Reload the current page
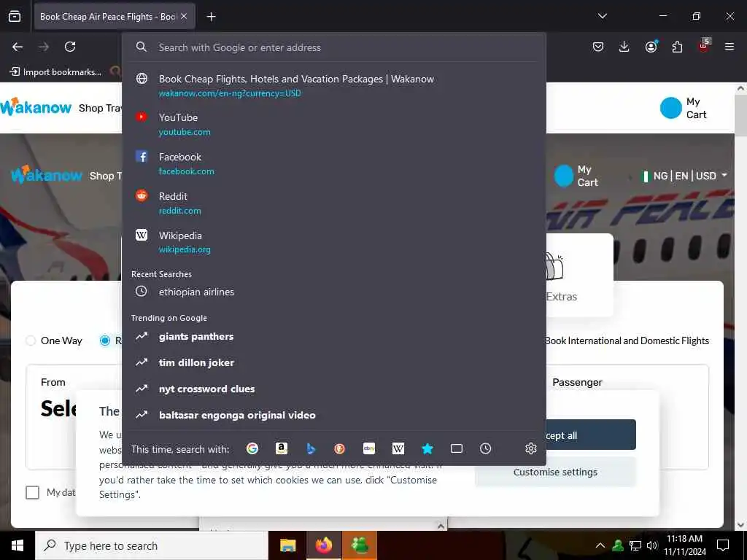The height and width of the screenshot is (560, 747). (70, 47)
